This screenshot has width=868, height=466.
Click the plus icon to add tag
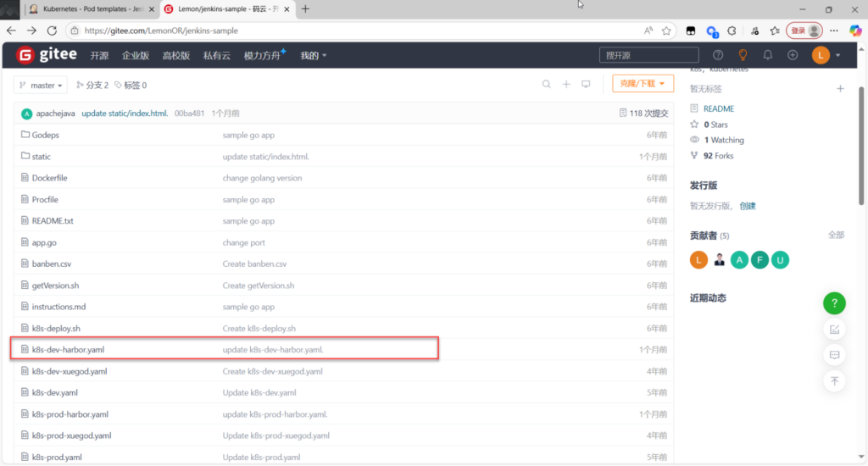click(840, 89)
